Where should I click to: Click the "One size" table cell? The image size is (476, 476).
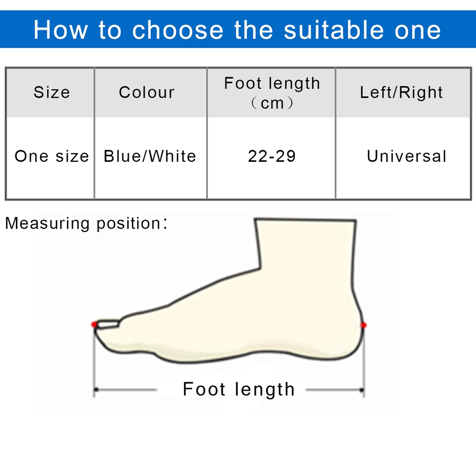(52, 156)
